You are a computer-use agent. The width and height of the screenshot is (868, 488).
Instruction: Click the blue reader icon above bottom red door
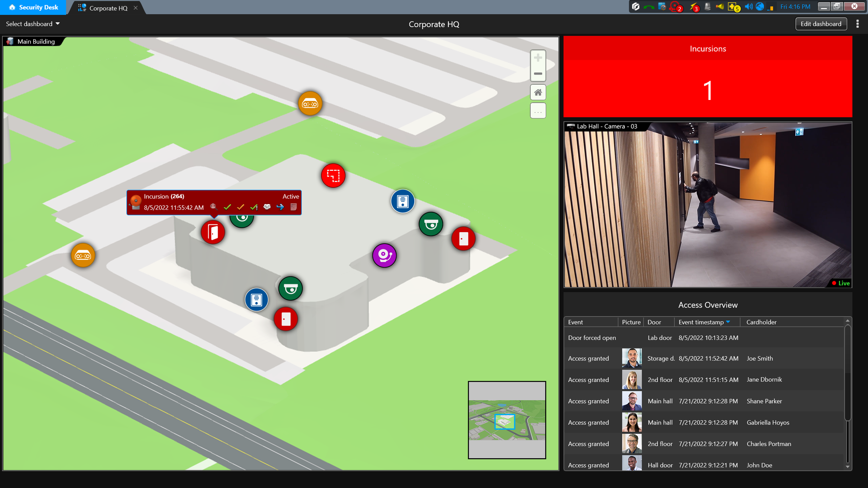257,300
